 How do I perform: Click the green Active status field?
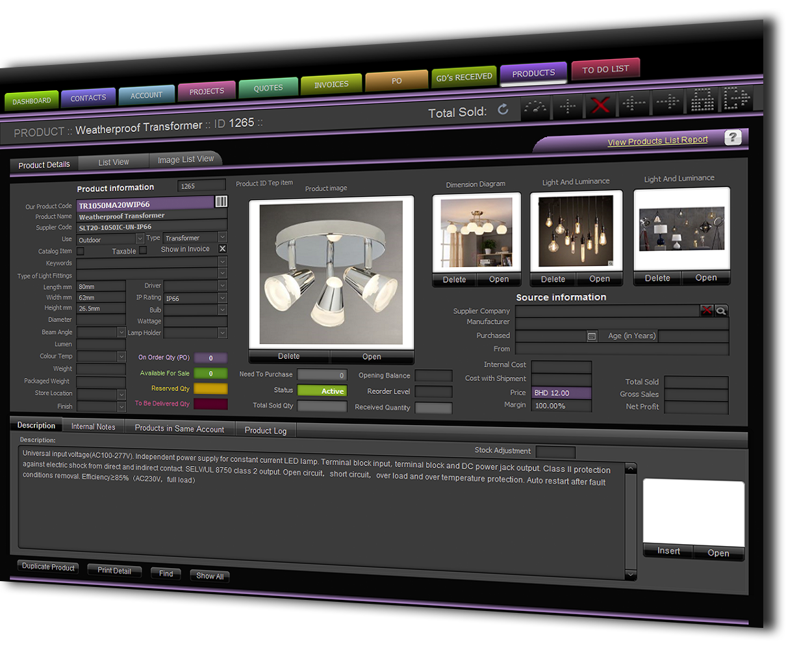pos(322,391)
